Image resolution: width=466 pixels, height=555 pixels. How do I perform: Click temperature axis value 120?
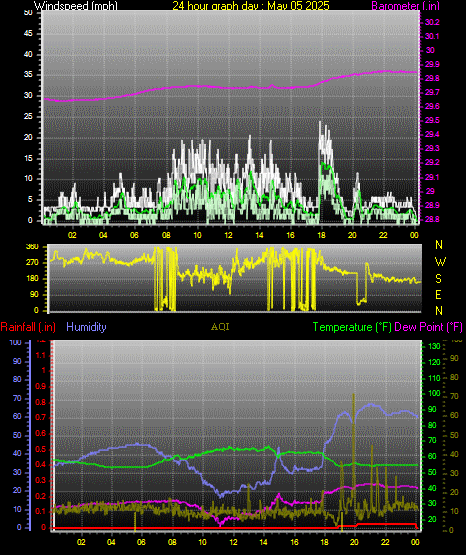[x=434, y=362]
